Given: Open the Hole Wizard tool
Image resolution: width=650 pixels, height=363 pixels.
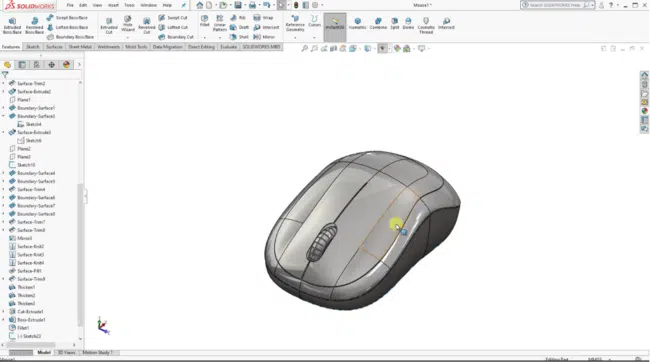Looking at the screenshot, I should (128, 24).
